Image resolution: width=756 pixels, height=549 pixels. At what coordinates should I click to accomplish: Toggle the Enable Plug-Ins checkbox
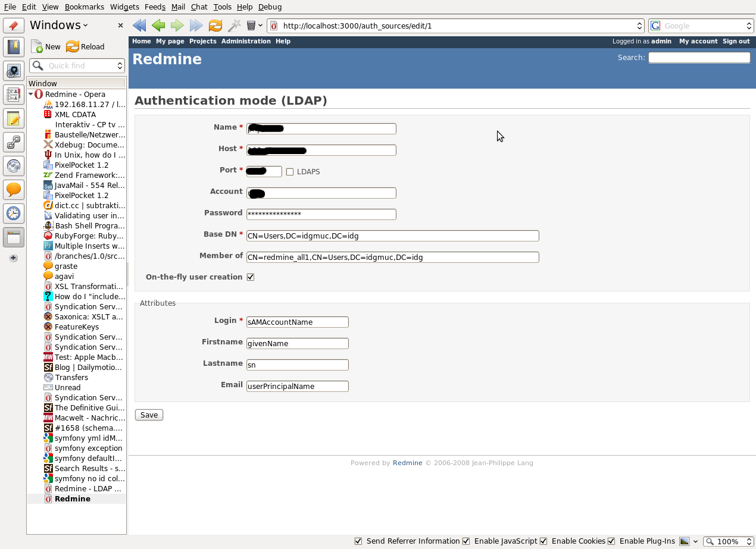tap(611, 541)
